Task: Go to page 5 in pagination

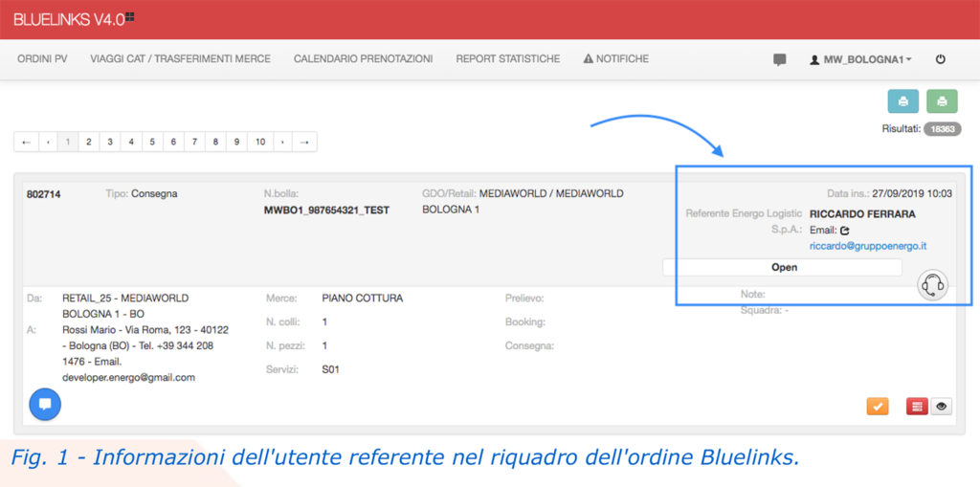Action: point(153,142)
